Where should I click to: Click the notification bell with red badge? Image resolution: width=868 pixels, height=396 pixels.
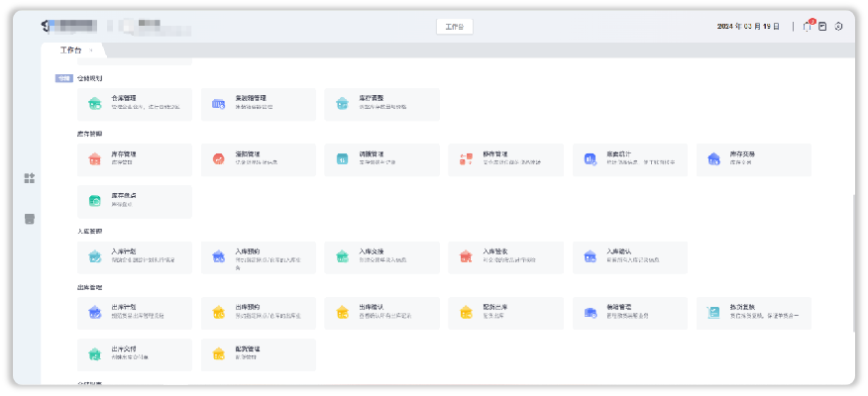click(808, 27)
